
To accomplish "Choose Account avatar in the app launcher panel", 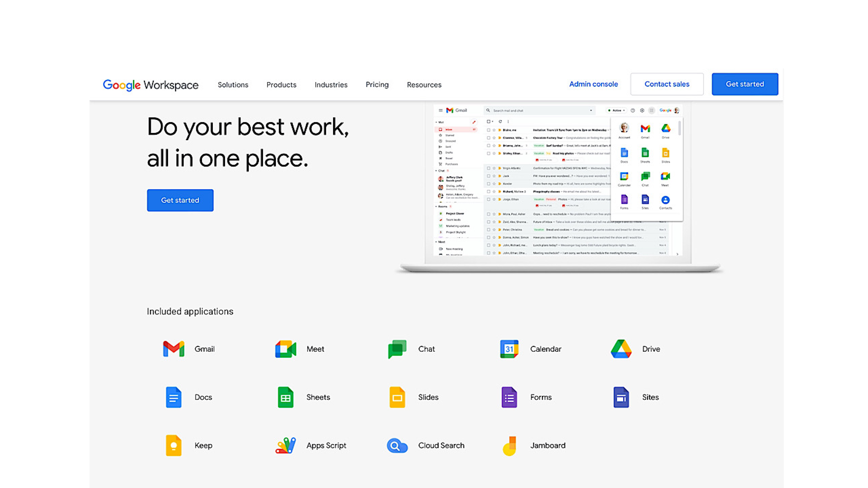I will tap(624, 128).
